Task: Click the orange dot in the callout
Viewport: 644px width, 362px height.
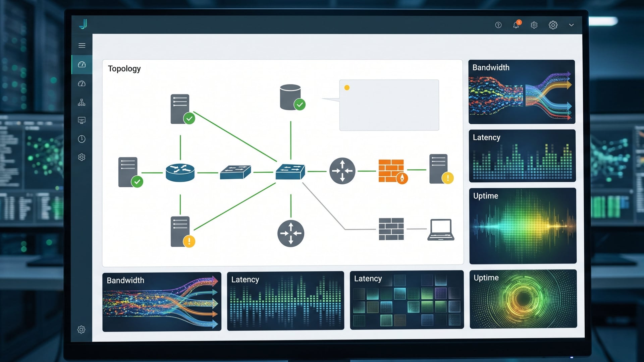Action: 347,88
